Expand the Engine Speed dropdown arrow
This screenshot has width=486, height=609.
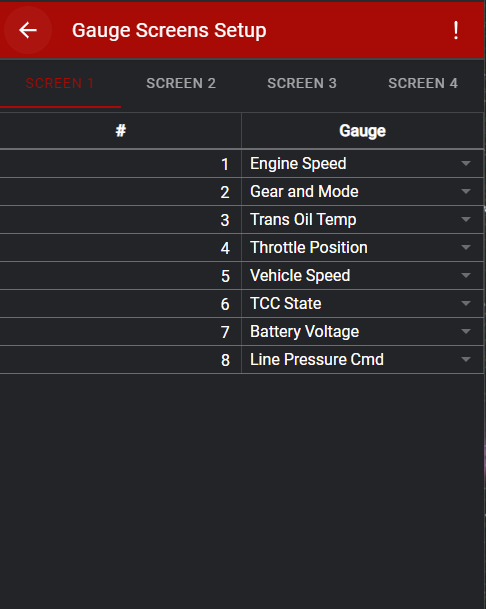click(466, 164)
